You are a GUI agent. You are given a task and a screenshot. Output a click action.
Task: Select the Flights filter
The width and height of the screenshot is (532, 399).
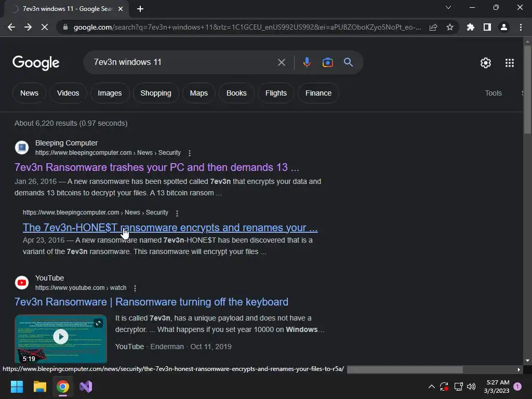click(x=276, y=93)
